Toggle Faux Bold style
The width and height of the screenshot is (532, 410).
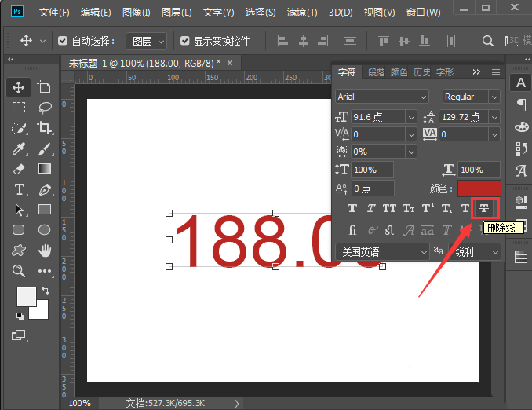pos(352,208)
